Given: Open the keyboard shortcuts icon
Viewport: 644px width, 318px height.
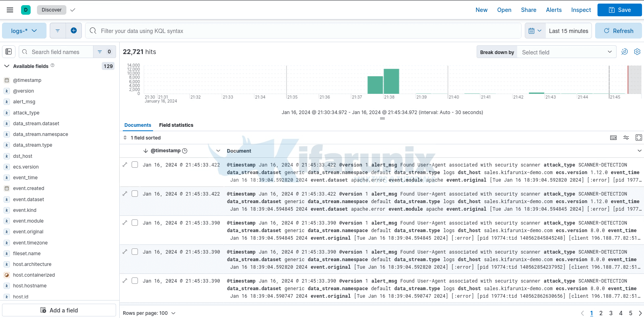Looking at the screenshot, I should coord(613,138).
